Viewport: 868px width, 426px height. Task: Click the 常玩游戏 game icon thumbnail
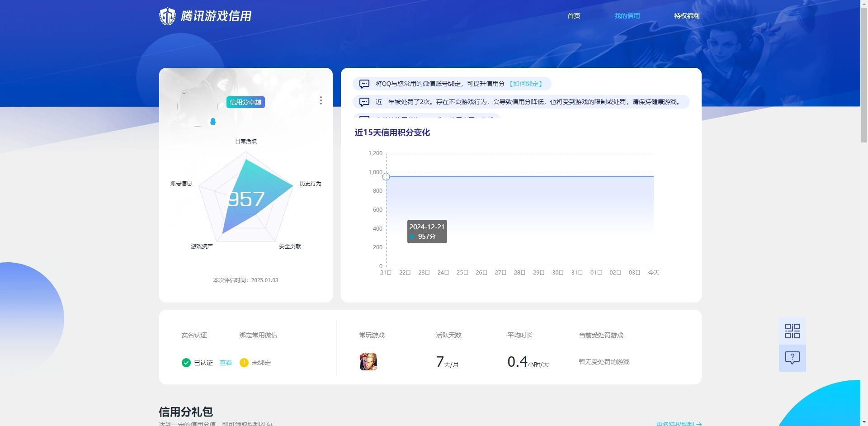click(368, 362)
